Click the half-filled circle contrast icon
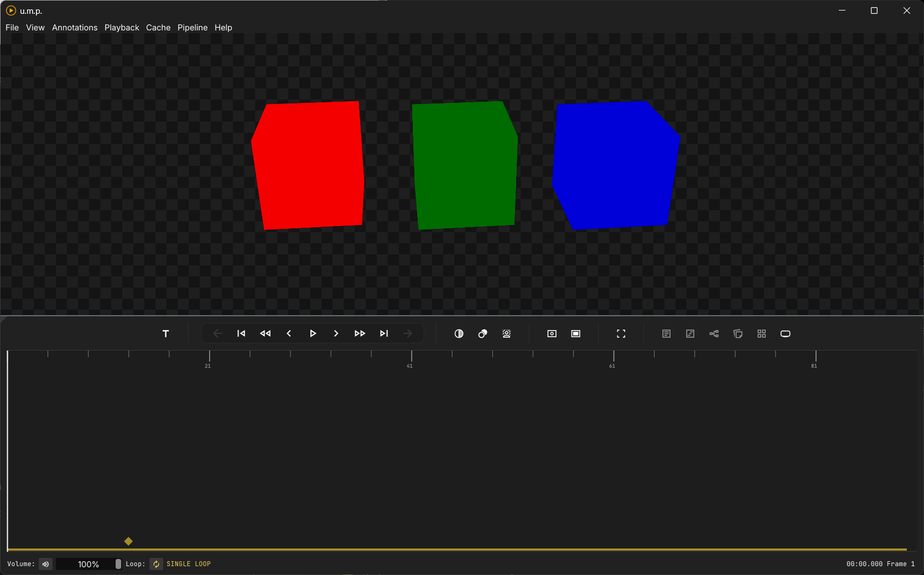The width and height of the screenshot is (924, 575). click(x=459, y=333)
